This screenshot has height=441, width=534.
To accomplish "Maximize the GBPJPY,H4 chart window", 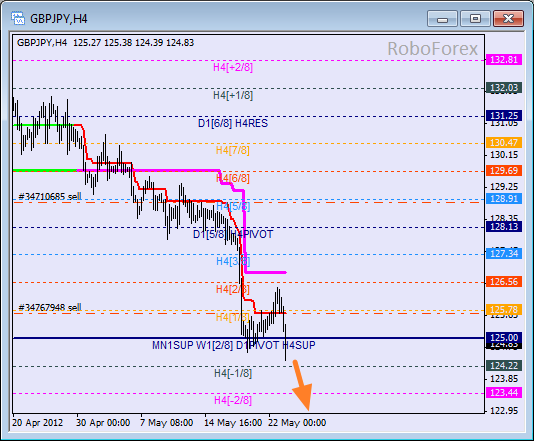I will [475, 18].
